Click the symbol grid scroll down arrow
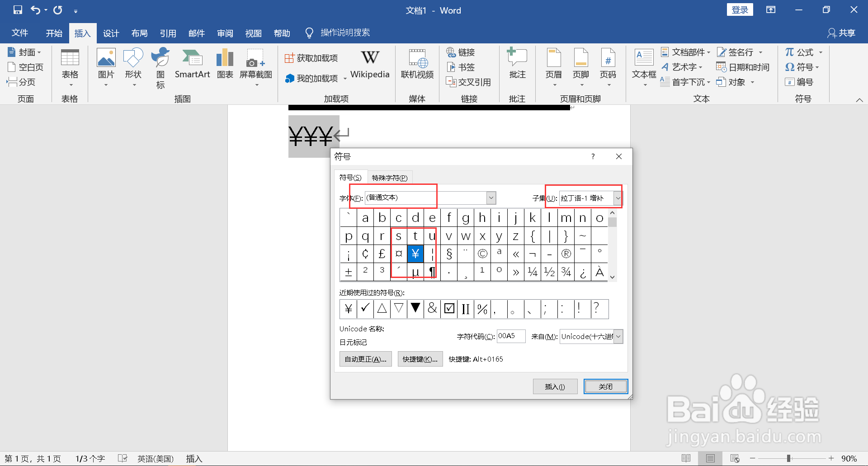This screenshot has height=466, width=868. [x=613, y=277]
